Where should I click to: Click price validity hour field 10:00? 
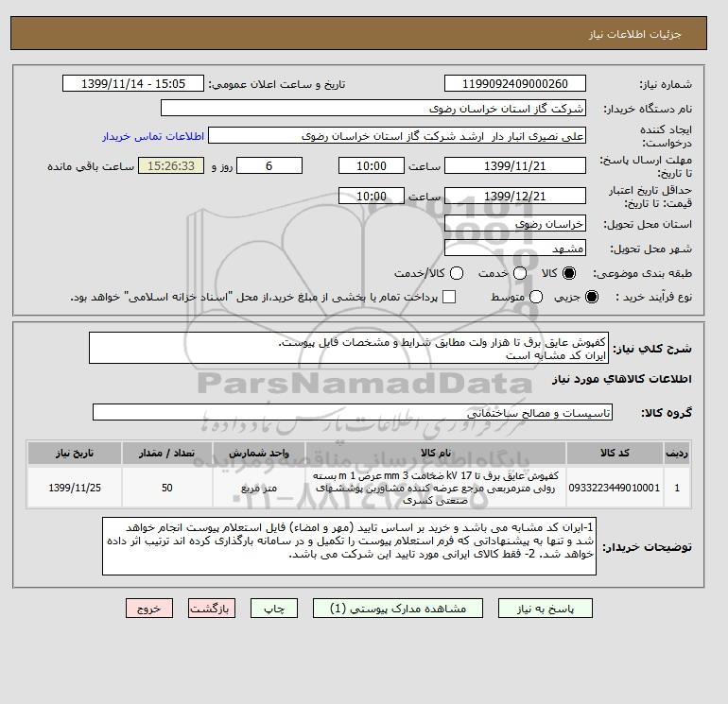click(x=372, y=196)
